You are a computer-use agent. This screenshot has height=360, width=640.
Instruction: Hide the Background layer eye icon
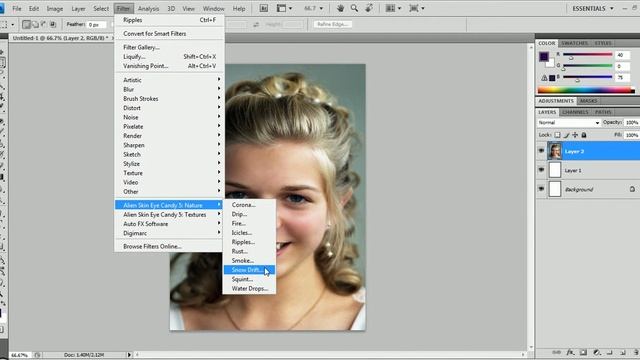coord(541,189)
